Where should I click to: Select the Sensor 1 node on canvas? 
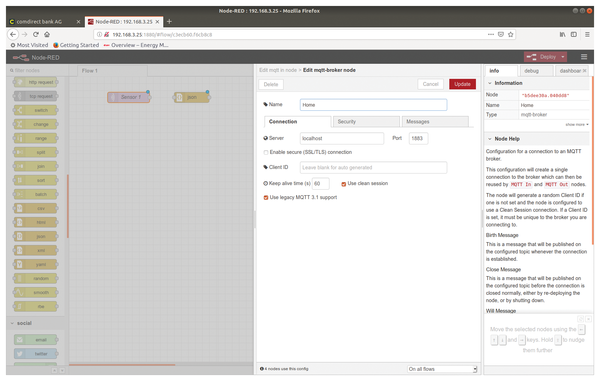click(x=129, y=97)
